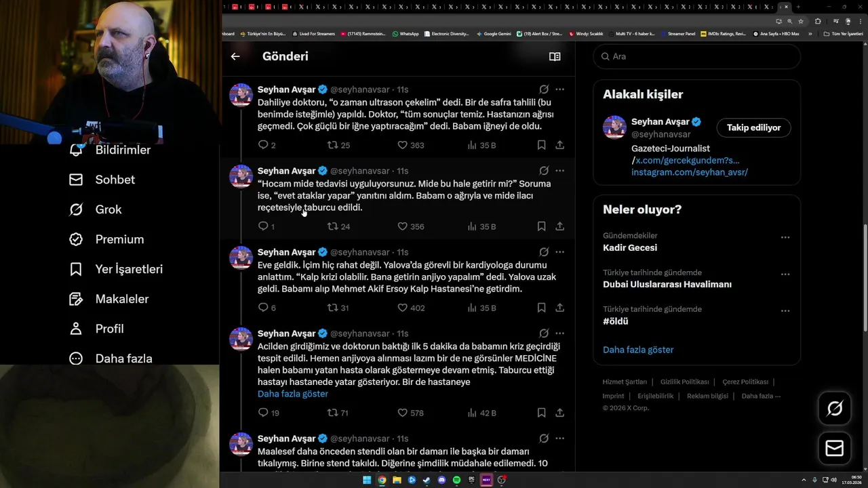This screenshot has height=488, width=868.
Task: Open Grok icon on the Yalova kardiyolog post
Action: (544, 252)
